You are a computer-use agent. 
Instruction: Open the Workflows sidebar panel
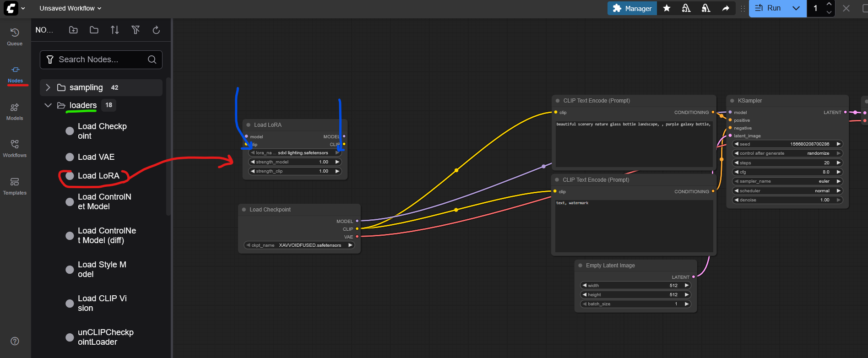click(x=15, y=149)
